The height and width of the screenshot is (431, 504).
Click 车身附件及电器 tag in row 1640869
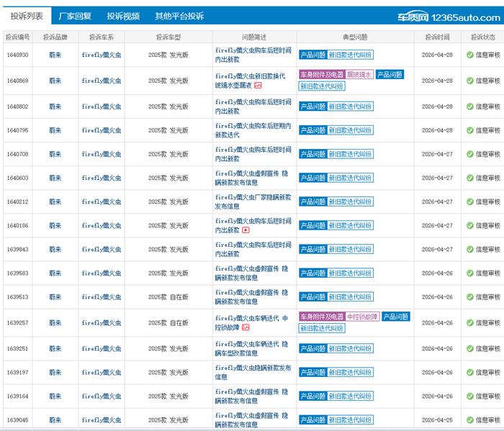pos(322,74)
